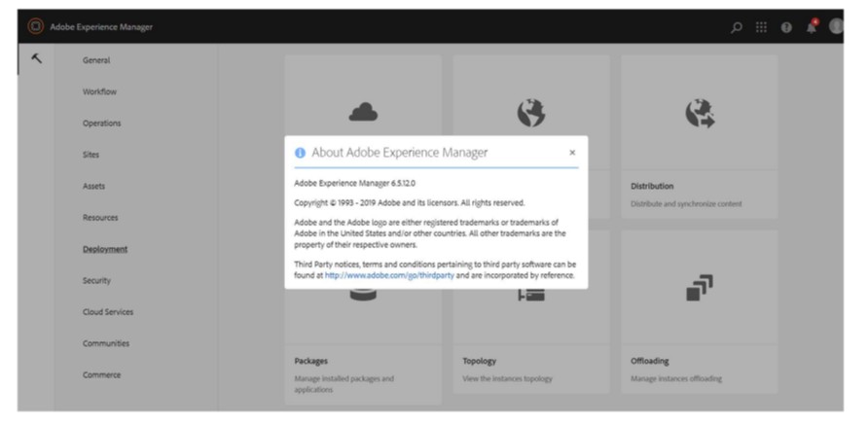Viewport: 868px width, 425px height.
Task: Open the Topology card title
Action: tap(480, 362)
